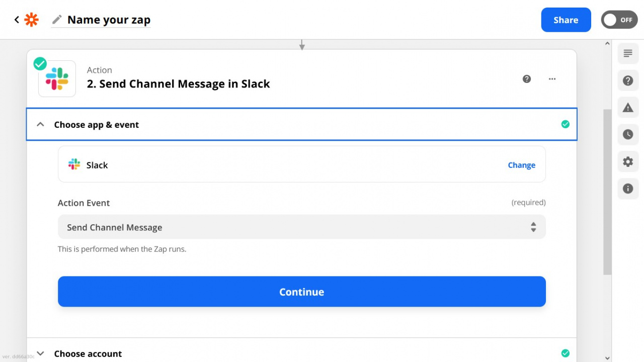The height and width of the screenshot is (362, 644).
Task: Open the Zapier orange logo home
Action: click(x=32, y=20)
